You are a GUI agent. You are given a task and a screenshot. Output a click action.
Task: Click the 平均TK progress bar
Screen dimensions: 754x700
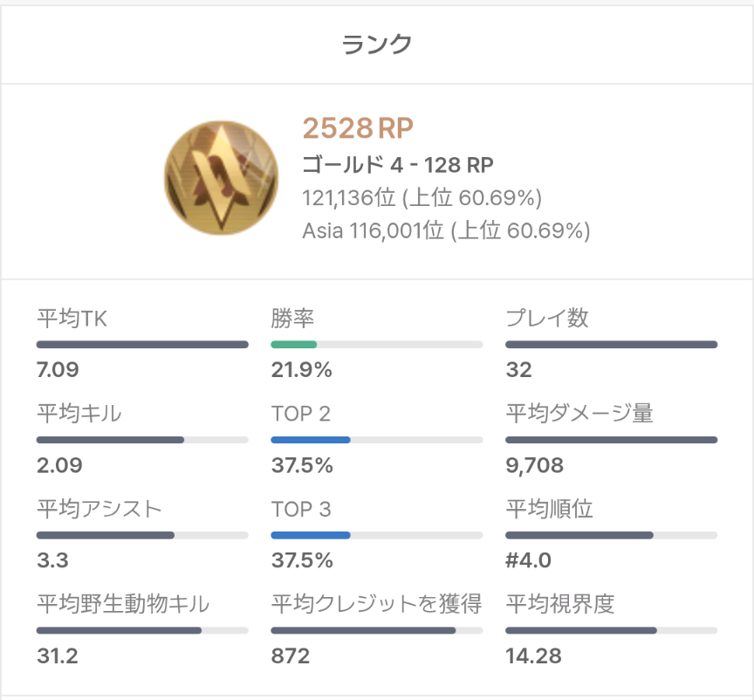pos(142,345)
